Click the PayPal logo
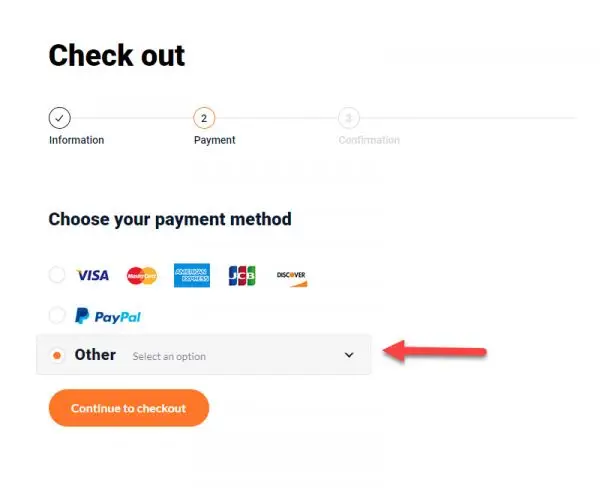The width and height of the screenshot is (600, 488). click(108, 316)
